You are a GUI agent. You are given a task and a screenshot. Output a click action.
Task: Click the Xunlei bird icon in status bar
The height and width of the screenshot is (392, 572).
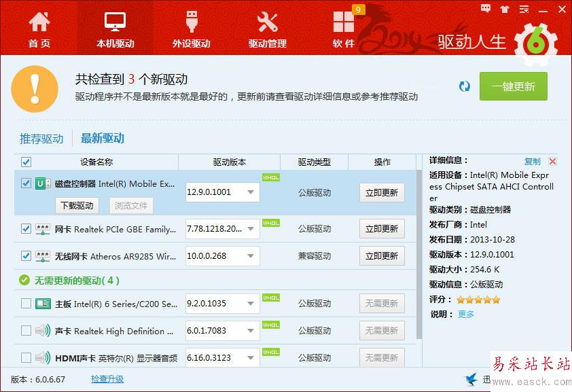tap(471, 379)
